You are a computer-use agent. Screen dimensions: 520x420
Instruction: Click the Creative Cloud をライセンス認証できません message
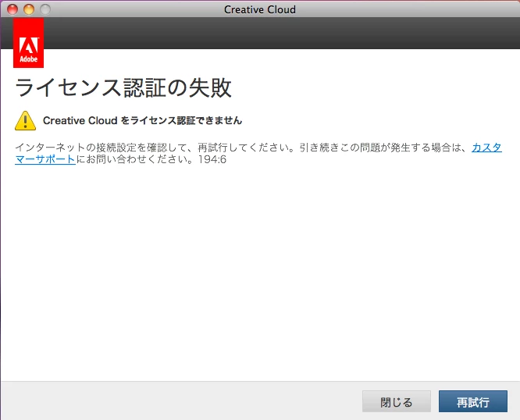pyautogui.click(x=143, y=120)
